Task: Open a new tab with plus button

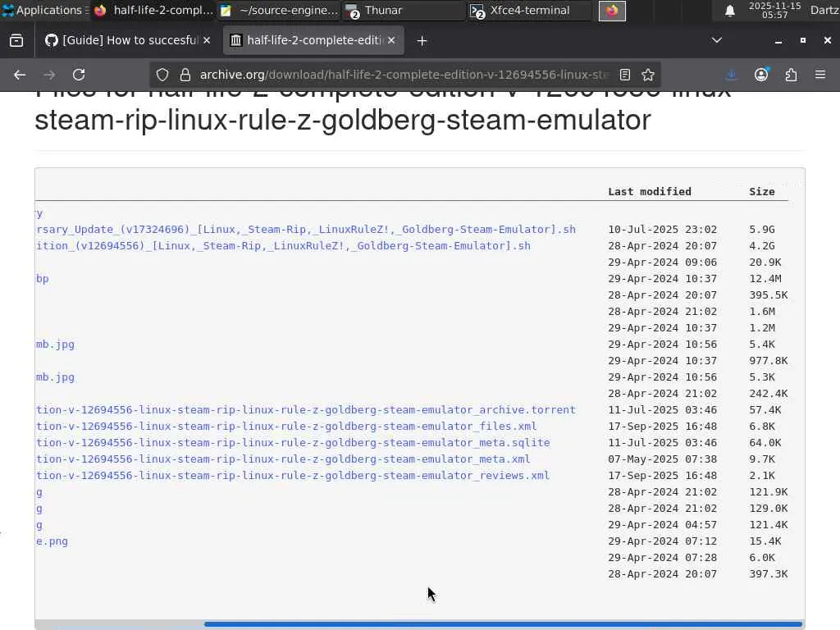Action: (x=422, y=41)
